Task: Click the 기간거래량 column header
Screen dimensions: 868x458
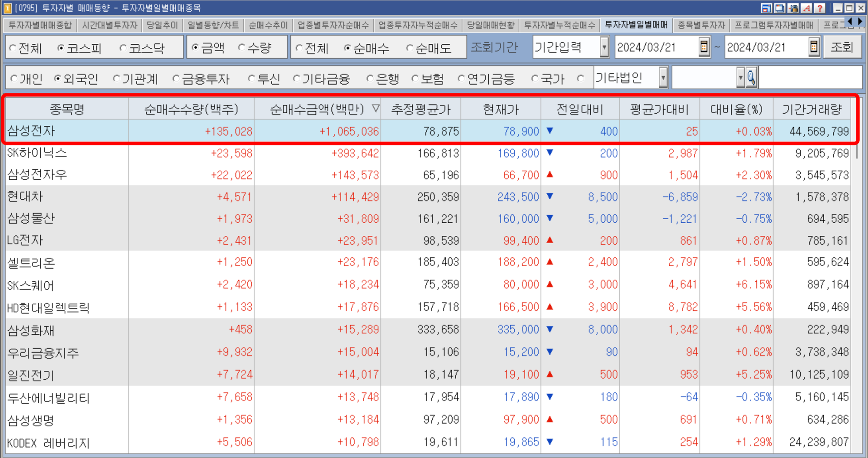Action: [812, 109]
